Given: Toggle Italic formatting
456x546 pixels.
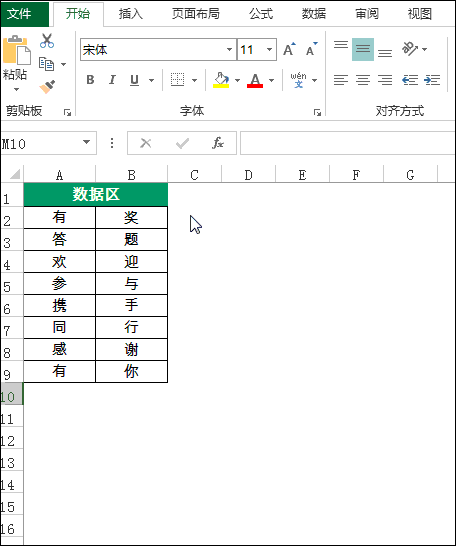Looking at the screenshot, I should click(x=112, y=80).
